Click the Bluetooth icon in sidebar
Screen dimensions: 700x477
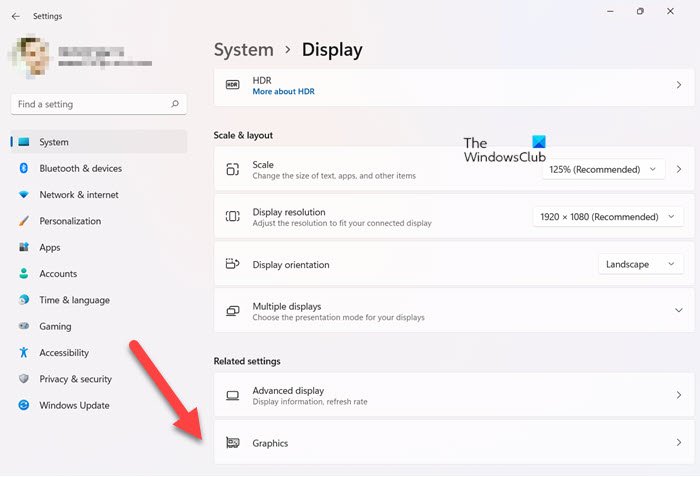[24, 168]
